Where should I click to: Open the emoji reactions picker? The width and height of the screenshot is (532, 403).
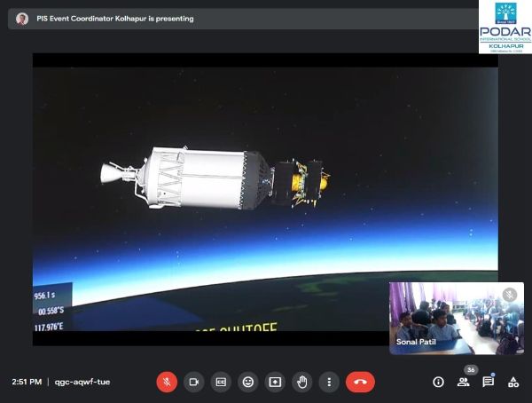point(248,382)
